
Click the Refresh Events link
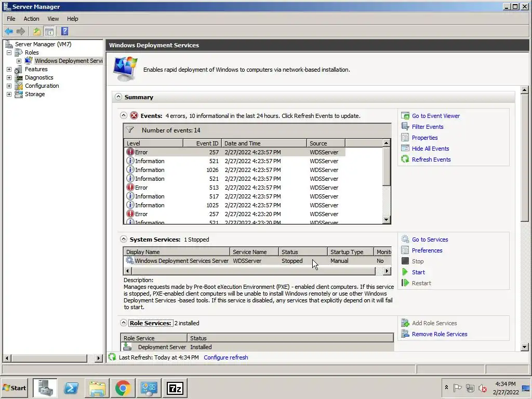coord(431,159)
